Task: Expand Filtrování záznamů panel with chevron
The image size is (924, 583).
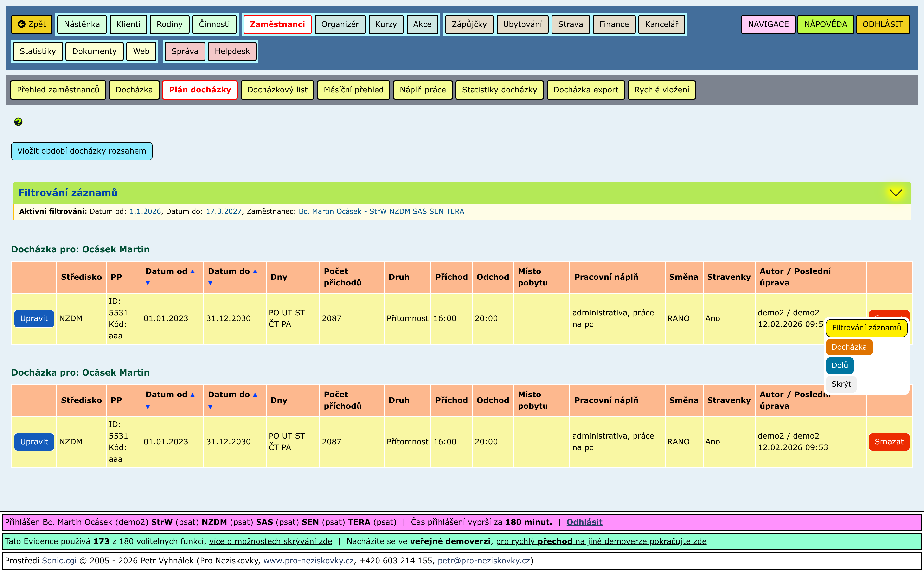Action: pyautogui.click(x=896, y=193)
